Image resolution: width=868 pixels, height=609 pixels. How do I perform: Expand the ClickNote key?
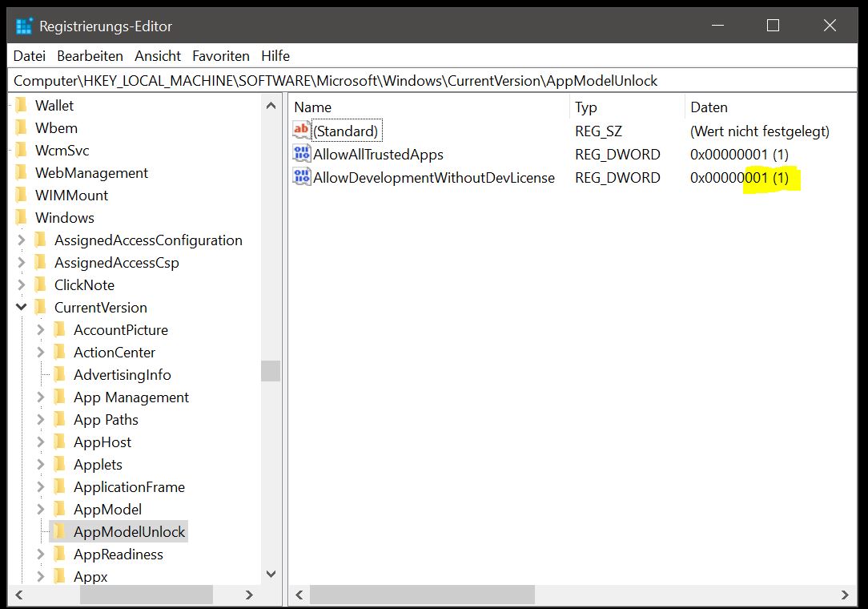tap(21, 284)
